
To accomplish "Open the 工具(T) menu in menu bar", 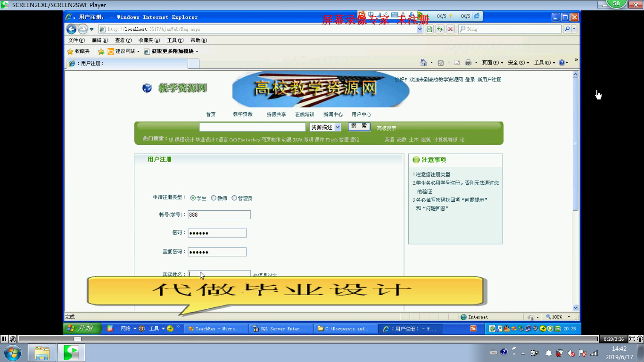I will [175, 41].
